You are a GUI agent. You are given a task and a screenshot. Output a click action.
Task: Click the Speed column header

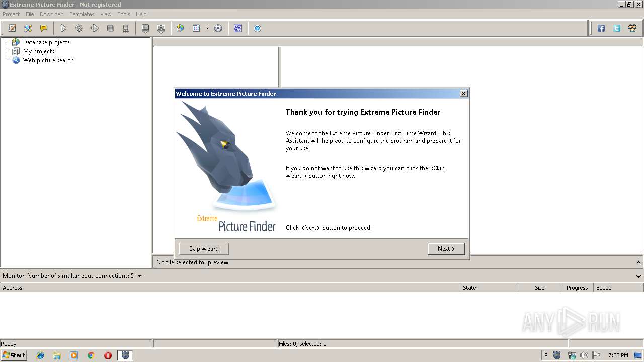pos(618,288)
